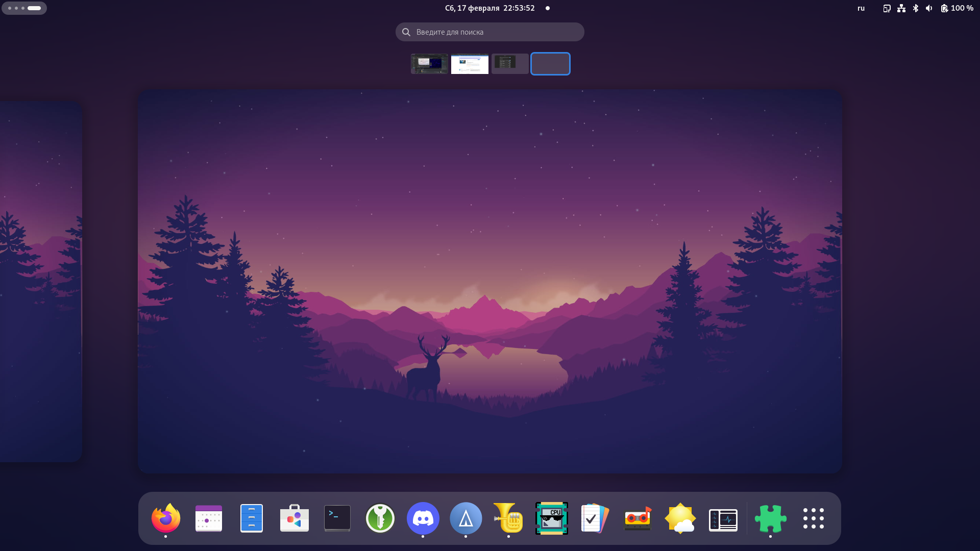Image resolution: width=980 pixels, height=551 pixels.
Task: Open the clock 'Сб, 17 февраля 22:53:52' menu
Action: point(490,8)
